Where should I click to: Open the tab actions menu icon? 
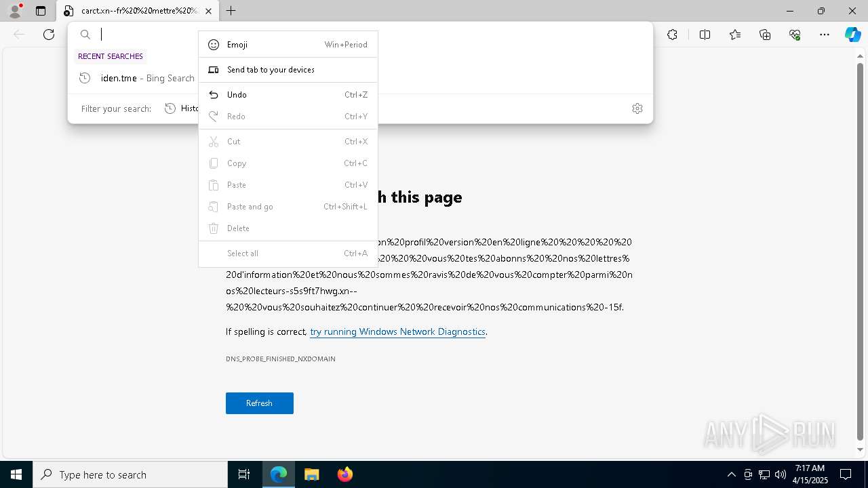pos(41,11)
